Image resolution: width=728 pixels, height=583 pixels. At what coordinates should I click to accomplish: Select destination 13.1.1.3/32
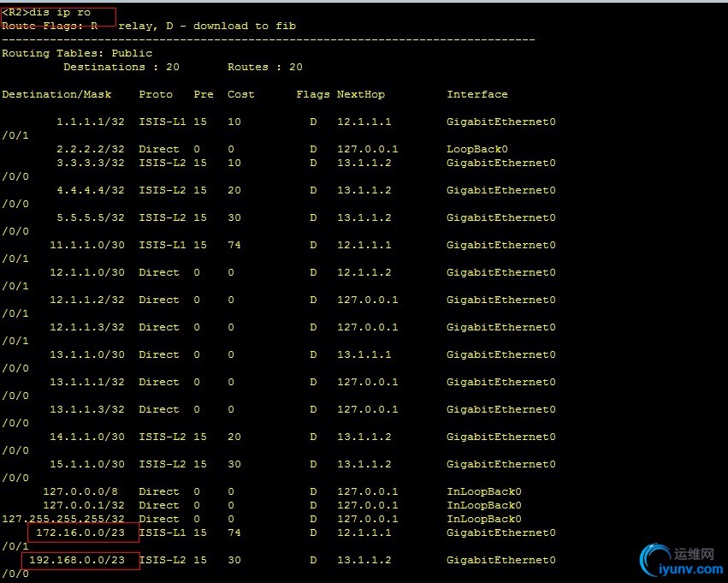[x=87, y=409]
